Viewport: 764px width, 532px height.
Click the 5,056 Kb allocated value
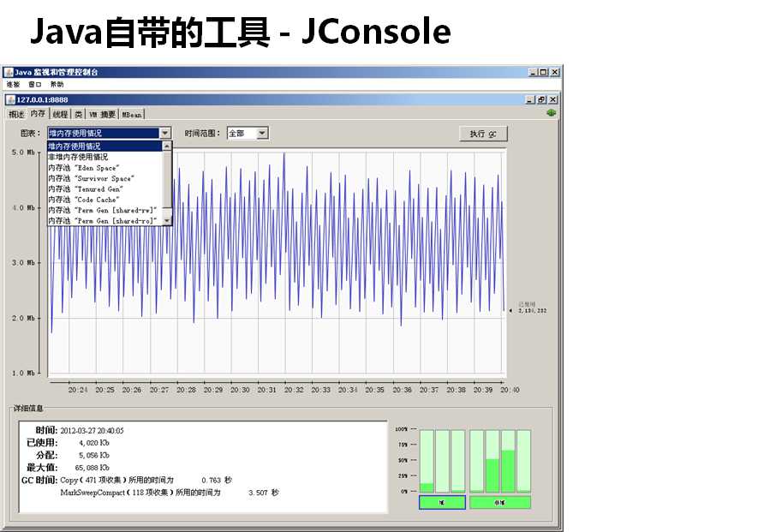coord(94,456)
